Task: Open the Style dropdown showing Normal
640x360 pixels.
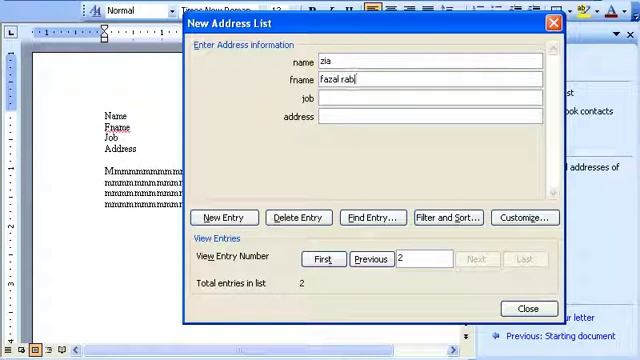Action: tap(172, 11)
